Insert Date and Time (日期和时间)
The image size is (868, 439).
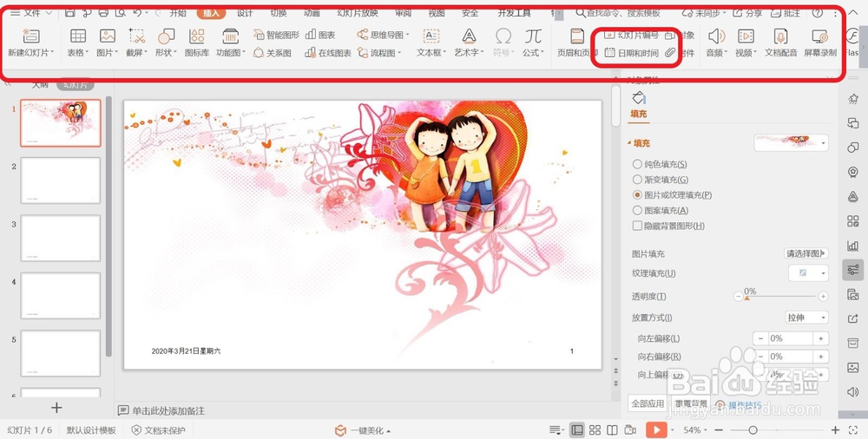631,53
